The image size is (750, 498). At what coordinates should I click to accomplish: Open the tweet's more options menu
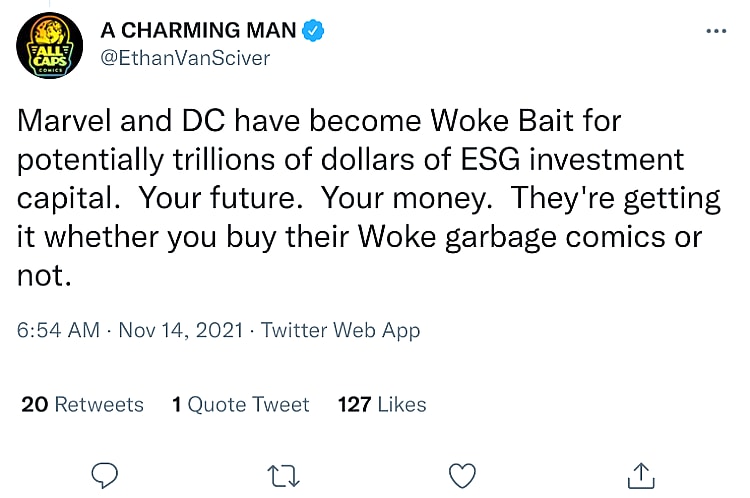click(715, 29)
